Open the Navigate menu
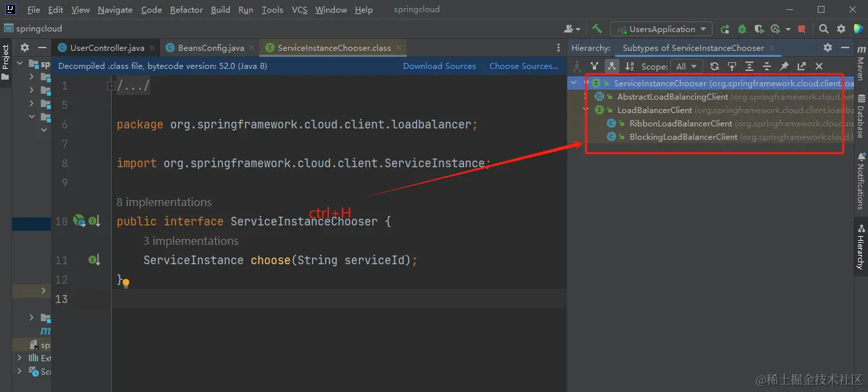Screen dimensions: 868x392 pyautogui.click(x=115, y=10)
